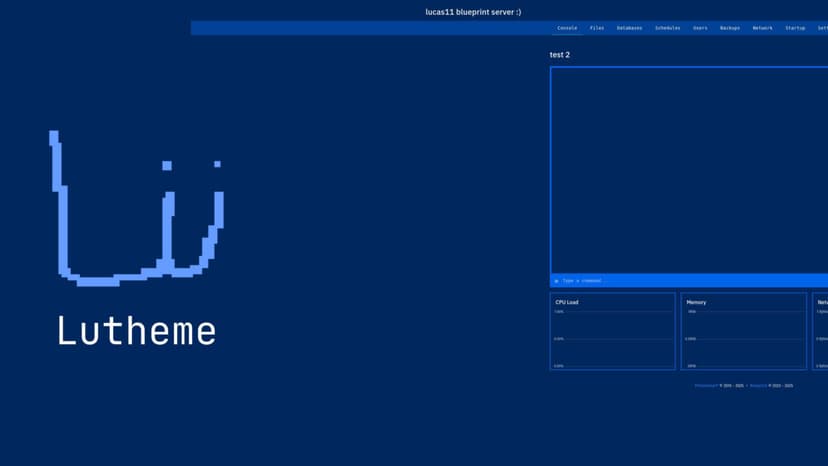This screenshot has width=828, height=466.
Task: Click the Lutheme title text
Action: [136, 331]
